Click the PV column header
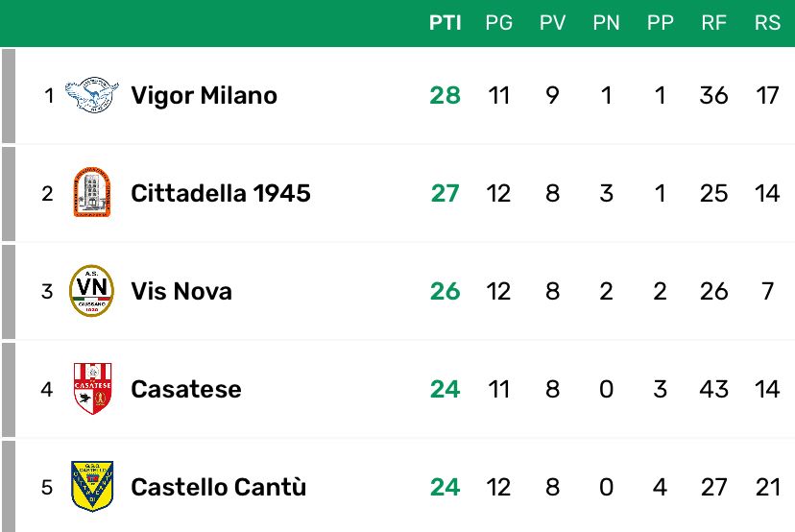The image size is (795, 532). pyautogui.click(x=552, y=24)
